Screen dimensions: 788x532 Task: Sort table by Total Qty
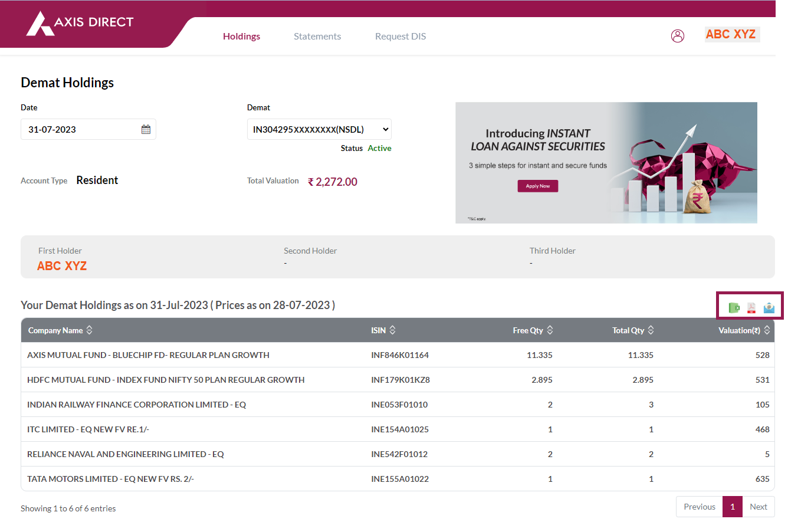633,330
